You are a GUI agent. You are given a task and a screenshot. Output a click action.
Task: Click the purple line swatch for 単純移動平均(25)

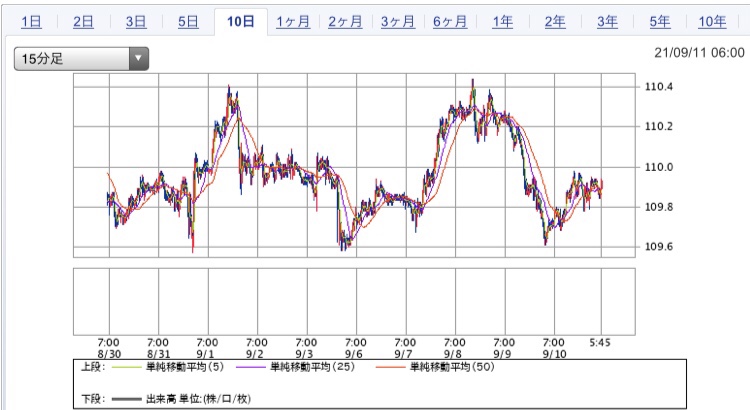251,367
